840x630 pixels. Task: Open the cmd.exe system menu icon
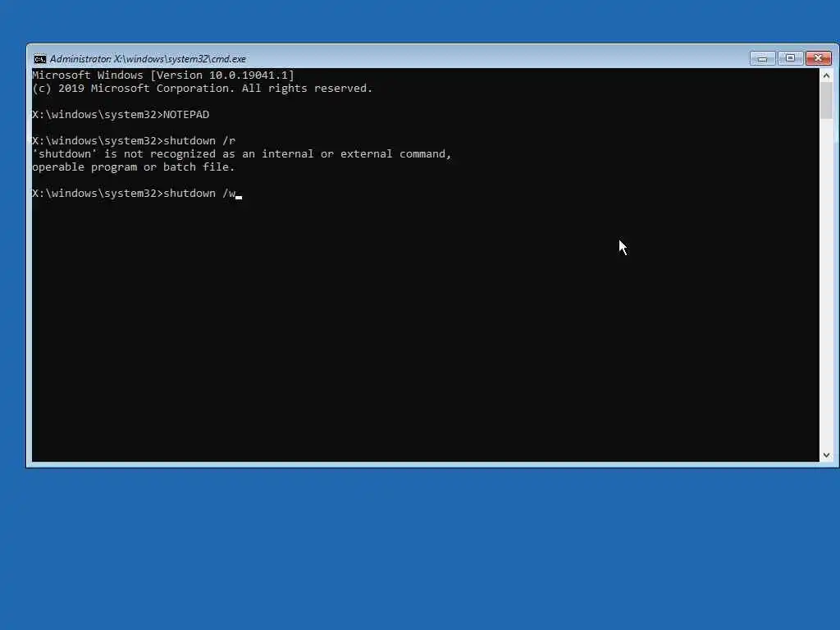(40, 59)
